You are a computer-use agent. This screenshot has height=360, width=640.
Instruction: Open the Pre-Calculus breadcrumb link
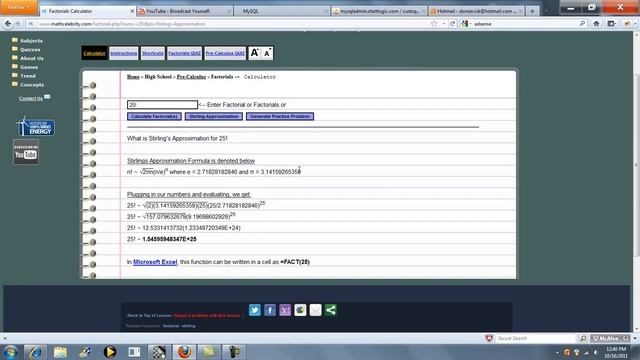[191, 77]
